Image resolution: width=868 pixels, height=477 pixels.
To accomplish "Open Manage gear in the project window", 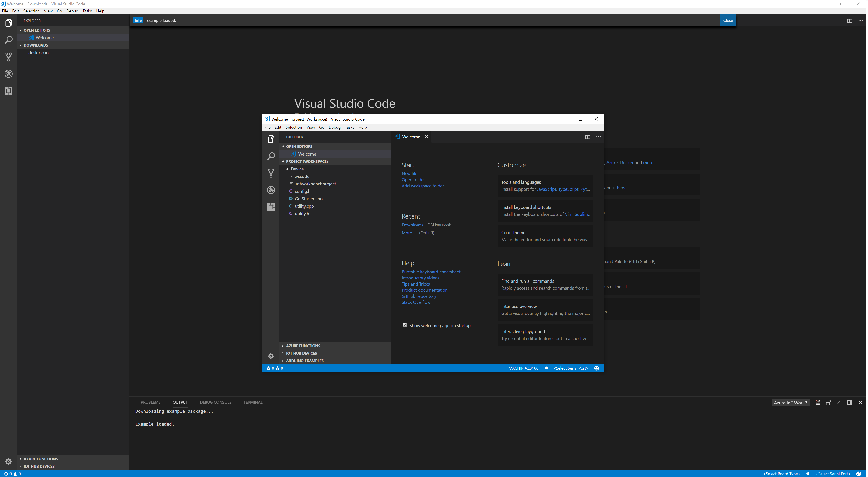I will point(271,356).
